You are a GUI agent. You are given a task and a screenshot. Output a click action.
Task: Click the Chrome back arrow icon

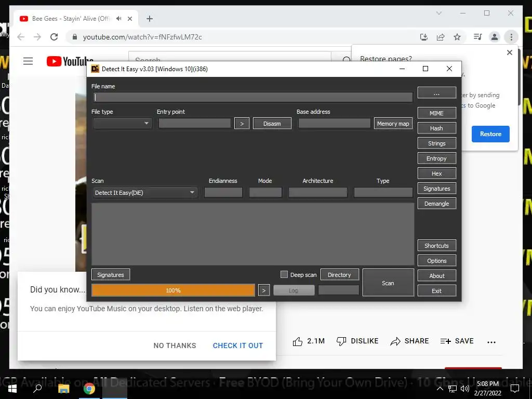21,37
